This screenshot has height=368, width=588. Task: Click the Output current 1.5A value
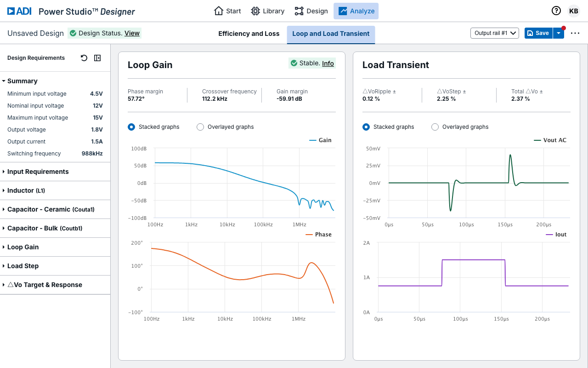click(x=97, y=142)
